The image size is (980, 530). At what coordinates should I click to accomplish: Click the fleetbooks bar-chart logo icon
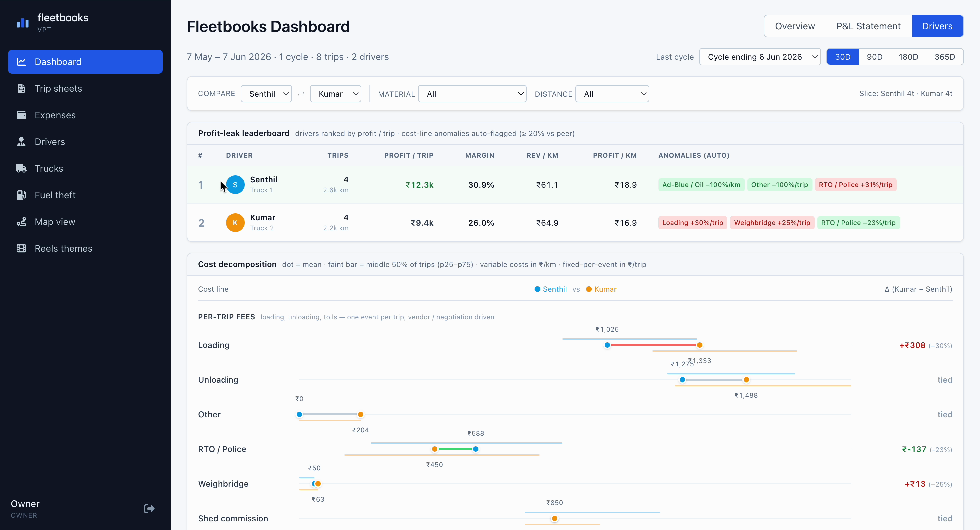coord(22,23)
